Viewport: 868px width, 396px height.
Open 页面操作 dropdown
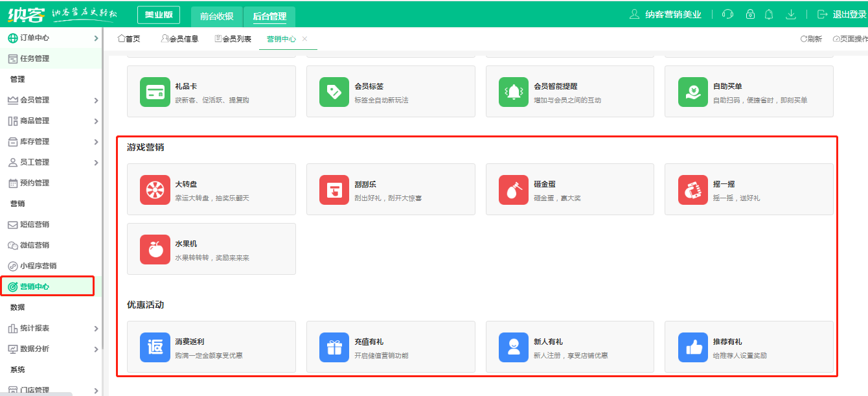(x=850, y=39)
